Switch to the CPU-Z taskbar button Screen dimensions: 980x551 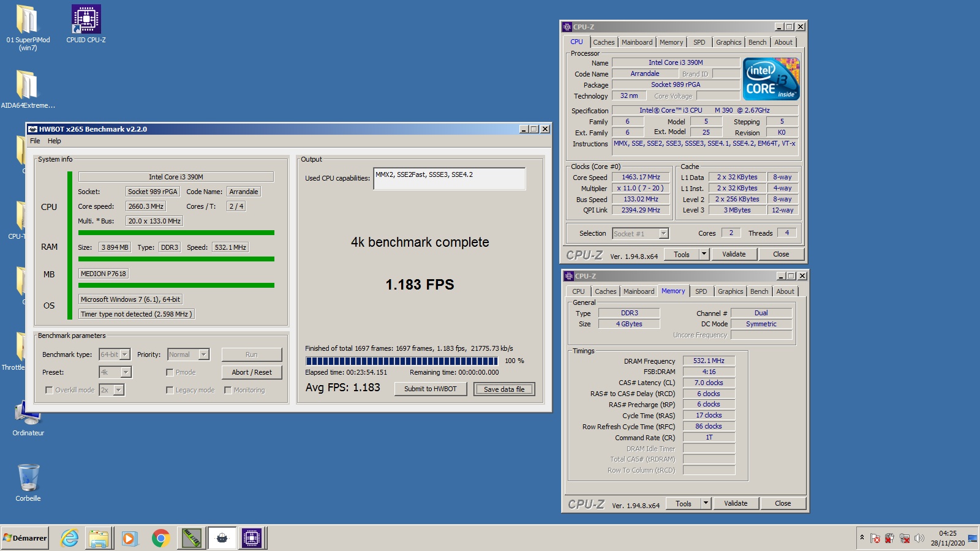pyautogui.click(x=251, y=538)
